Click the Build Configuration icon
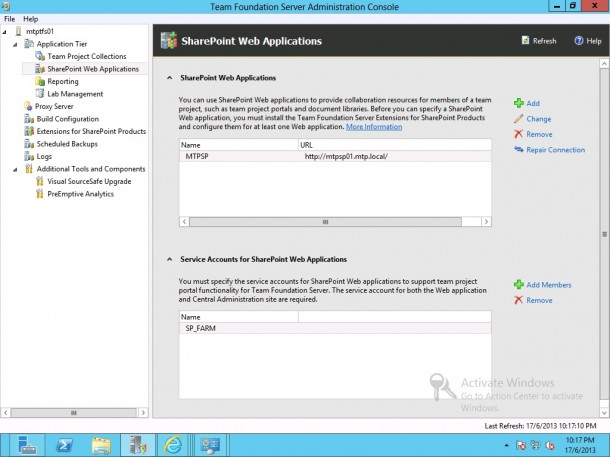610x457 pixels. [x=29, y=119]
